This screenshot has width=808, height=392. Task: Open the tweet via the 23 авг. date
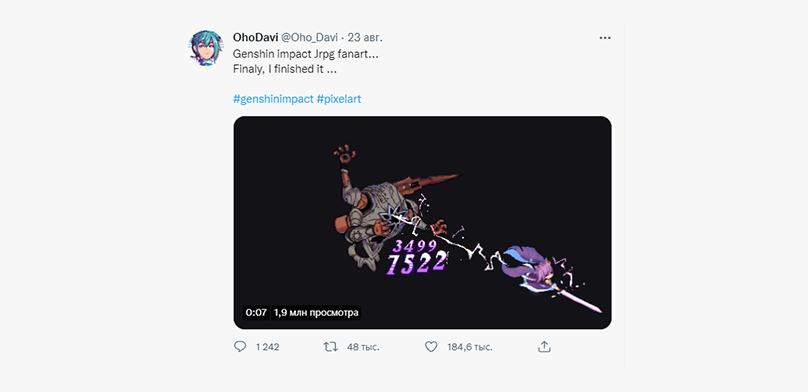tap(365, 38)
